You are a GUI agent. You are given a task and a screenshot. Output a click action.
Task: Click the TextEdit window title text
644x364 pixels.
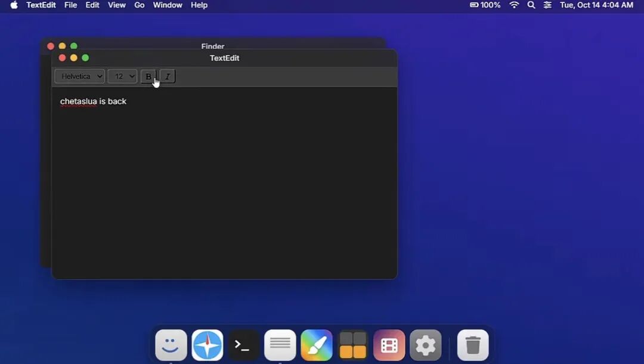pos(224,58)
